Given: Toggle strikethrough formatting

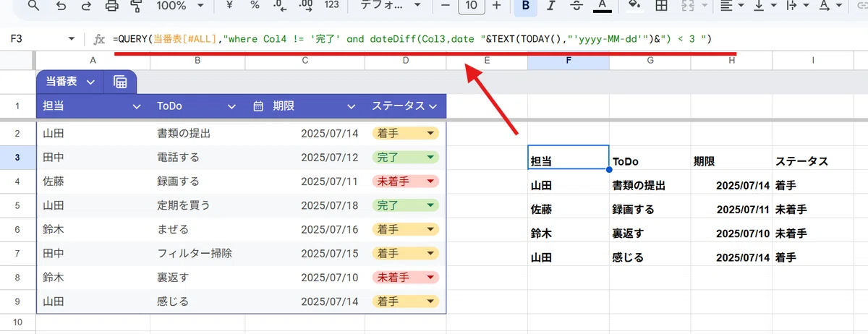Looking at the screenshot, I should click(576, 6).
